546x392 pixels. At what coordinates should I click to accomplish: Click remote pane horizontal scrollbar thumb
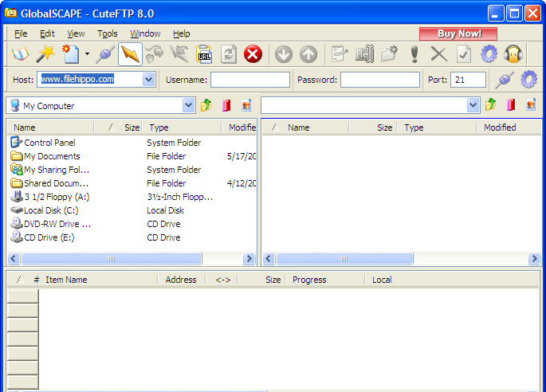click(x=344, y=258)
